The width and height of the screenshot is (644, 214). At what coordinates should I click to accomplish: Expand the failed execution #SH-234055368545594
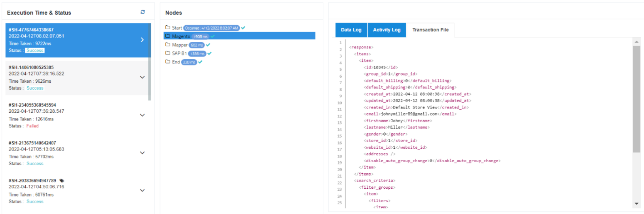click(x=142, y=115)
